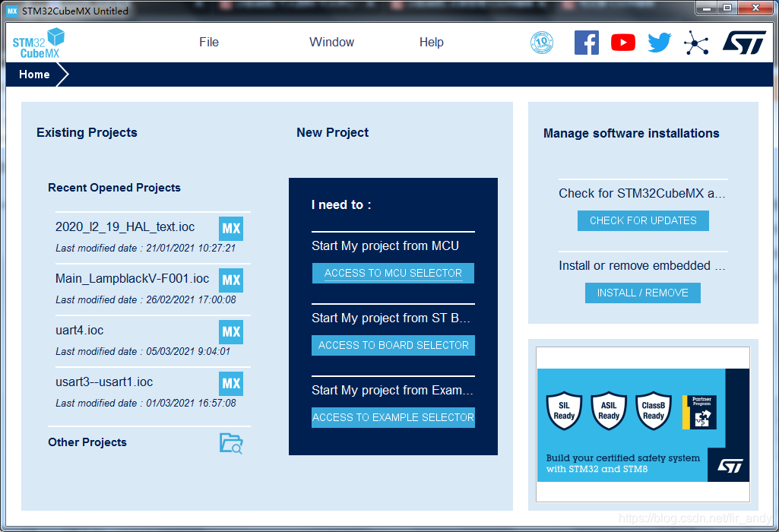Click the Manage software installations heading
The width and height of the screenshot is (779, 532).
point(631,133)
